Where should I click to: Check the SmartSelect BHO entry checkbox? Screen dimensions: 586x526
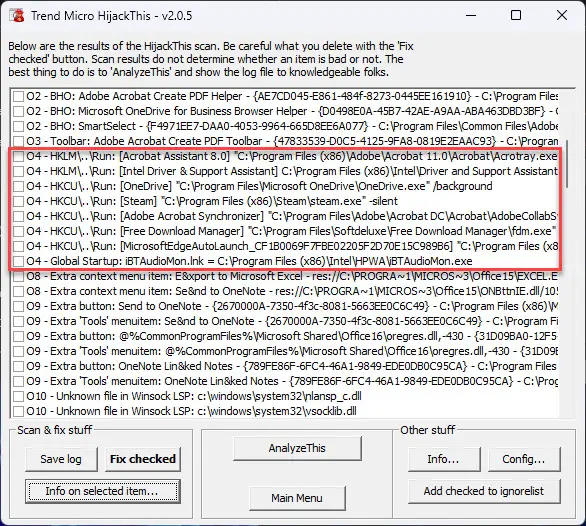pyautogui.click(x=18, y=126)
